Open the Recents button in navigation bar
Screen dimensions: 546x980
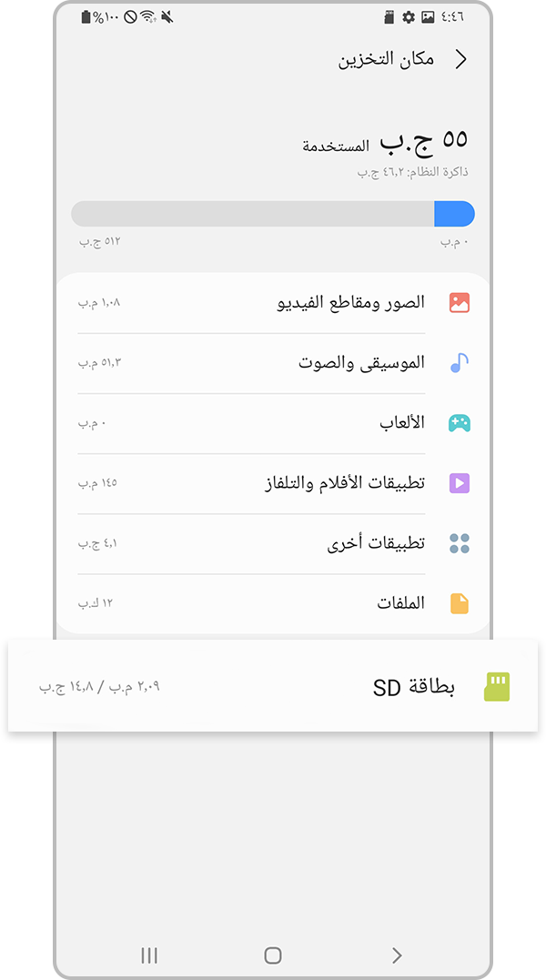(x=148, y=955)
